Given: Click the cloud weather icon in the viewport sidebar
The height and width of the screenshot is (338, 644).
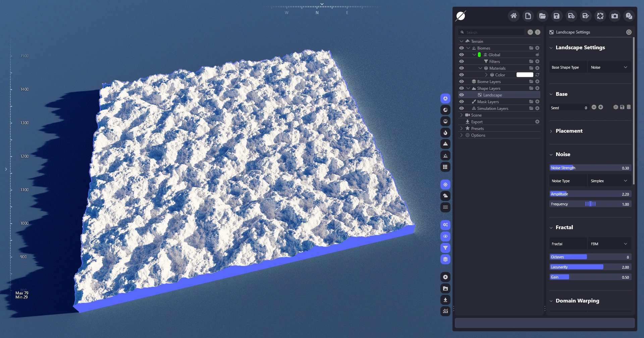Looking at the screenshot, I should click(x=445, y=196).
